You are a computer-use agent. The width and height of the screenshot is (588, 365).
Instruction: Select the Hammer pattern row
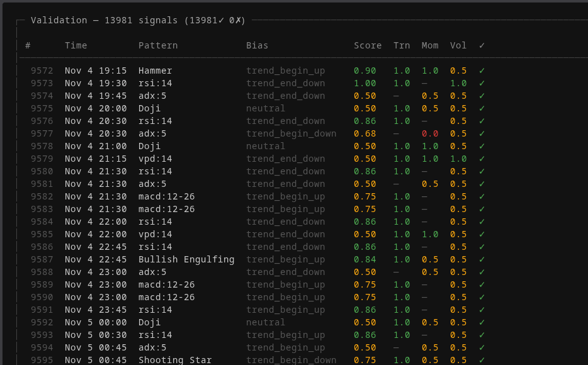155,70
